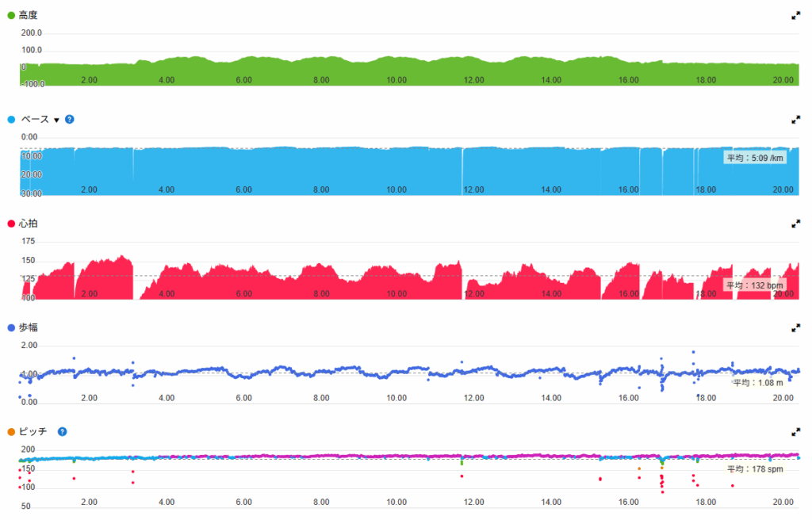Show help info for ピッチ
Screen dimensions: 812x520
(x=63, y=432)
